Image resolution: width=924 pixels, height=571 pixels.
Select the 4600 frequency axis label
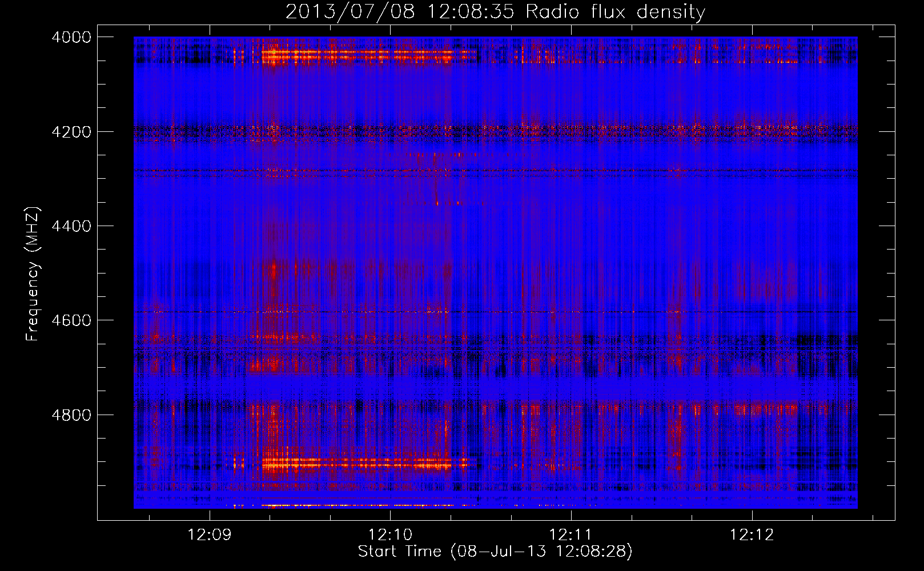(71, 320)
